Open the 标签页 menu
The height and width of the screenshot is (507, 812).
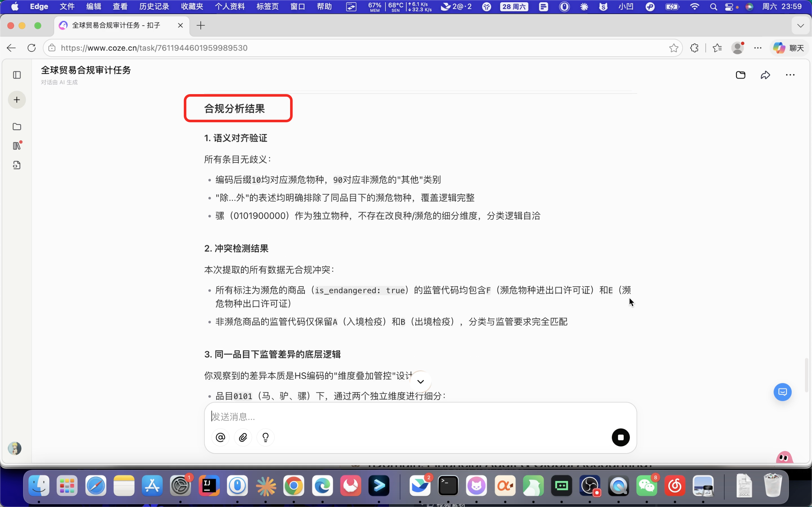(267, 6)
